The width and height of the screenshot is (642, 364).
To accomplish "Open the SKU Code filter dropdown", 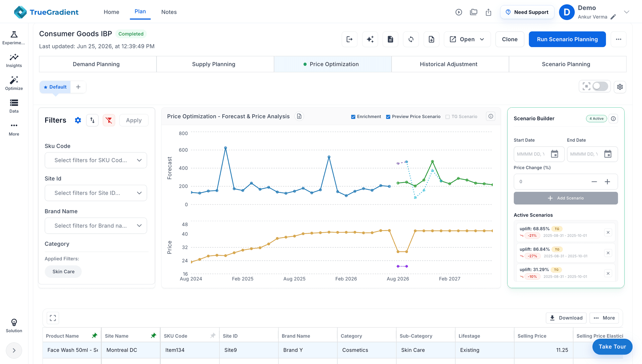I will point(96,160).
